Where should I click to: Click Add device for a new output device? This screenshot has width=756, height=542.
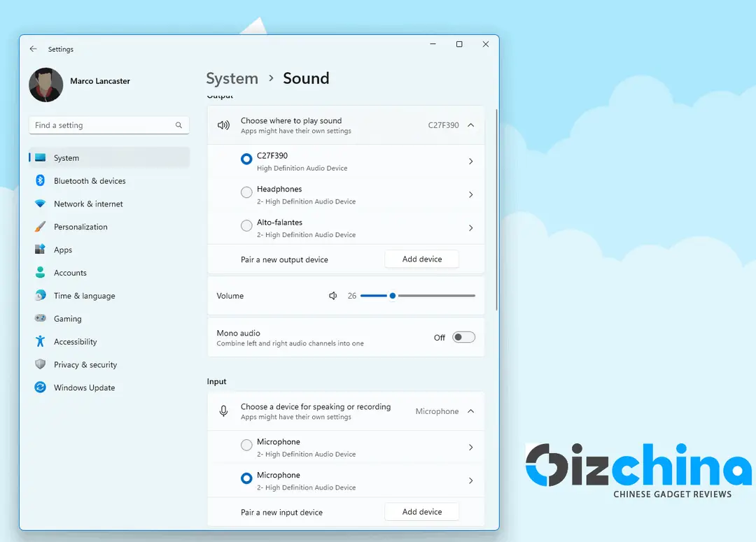[422, 259]
